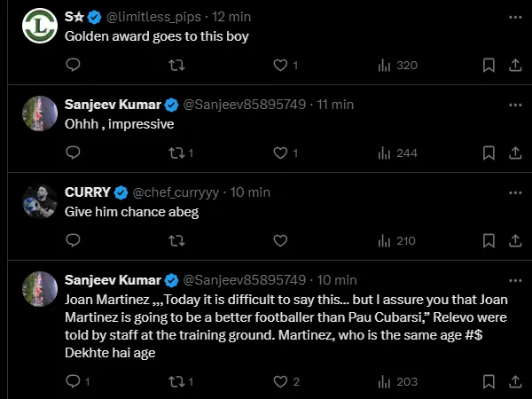Bookmark the tweet by limitless_pips
The height and width of the screenshot is (399, 532).
[x=489, y=65]
